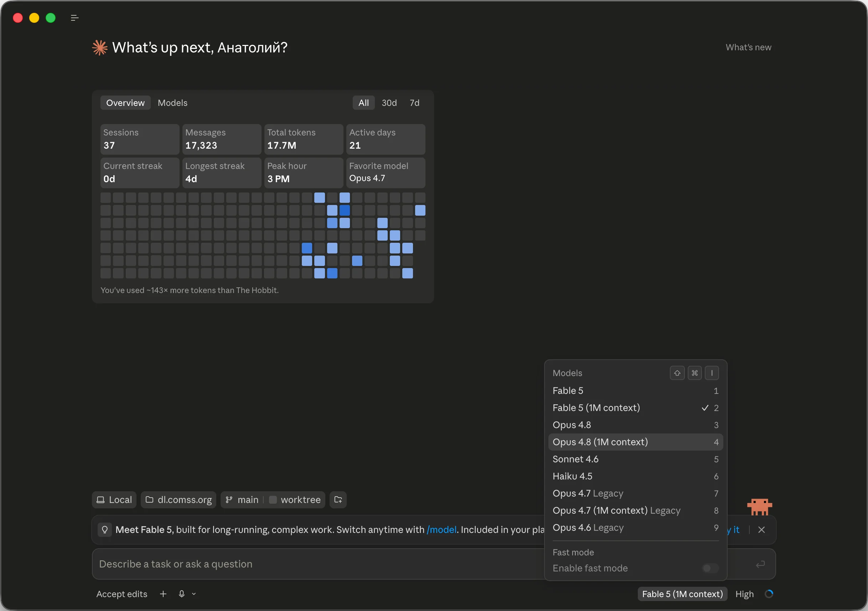Viewport: 868px width, 611px height.
Task: Open the Fable 5 (1M context) model selector
Action: [682, 594]
